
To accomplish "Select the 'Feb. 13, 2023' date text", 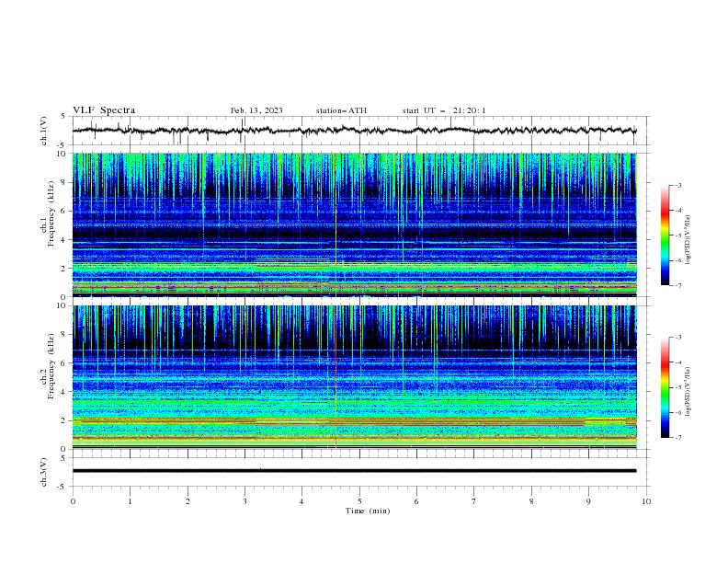I will (256, 110).
